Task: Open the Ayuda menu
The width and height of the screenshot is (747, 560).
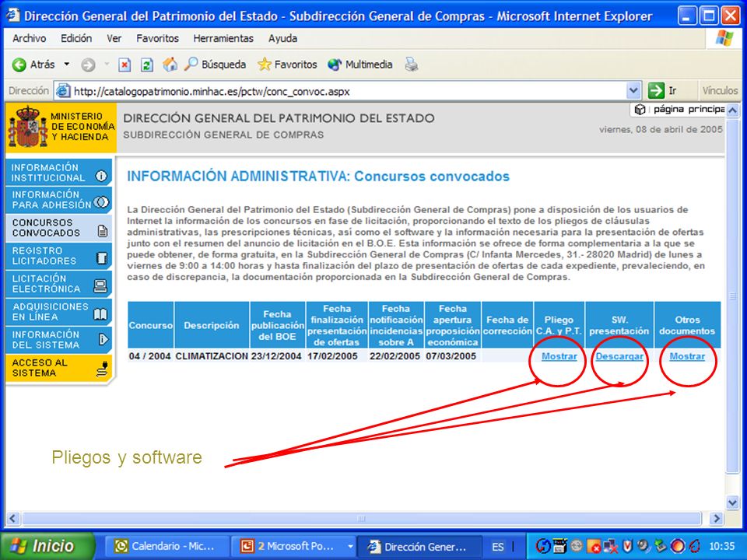Action: pyautogui.click(x=282, y=39)
